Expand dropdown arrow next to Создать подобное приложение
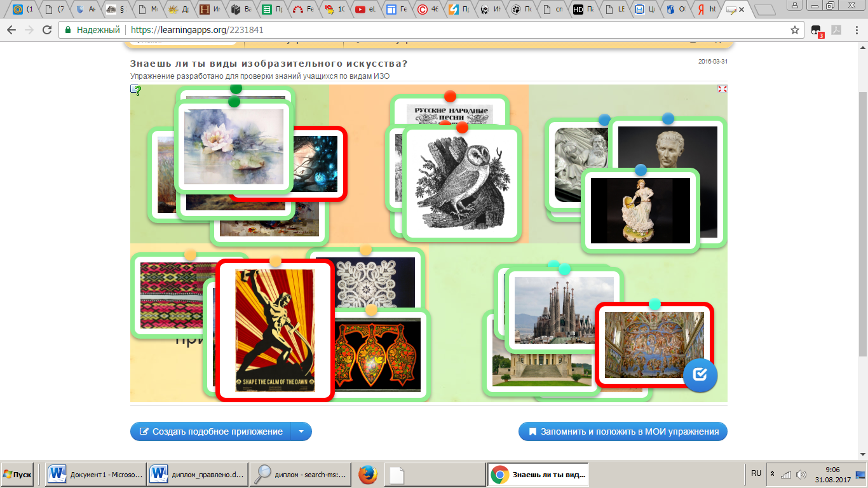Screen dimensions: 868x488 click(x=301, y=431)
